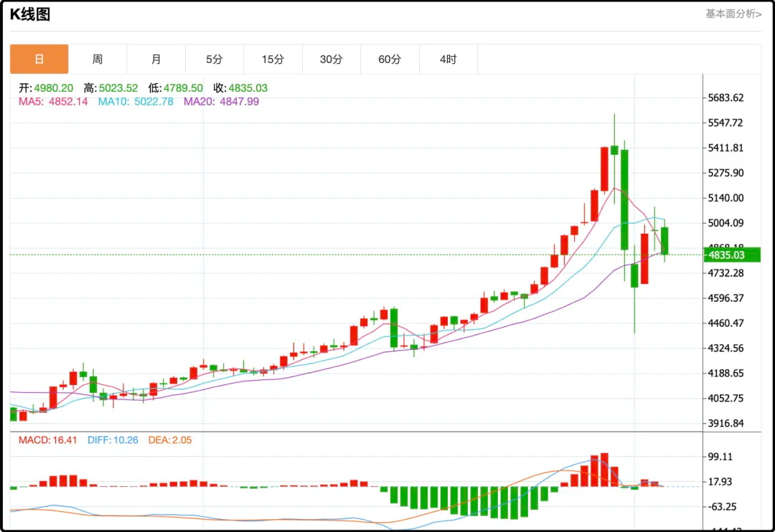Show the 60分 interval chart

point(390,60)
